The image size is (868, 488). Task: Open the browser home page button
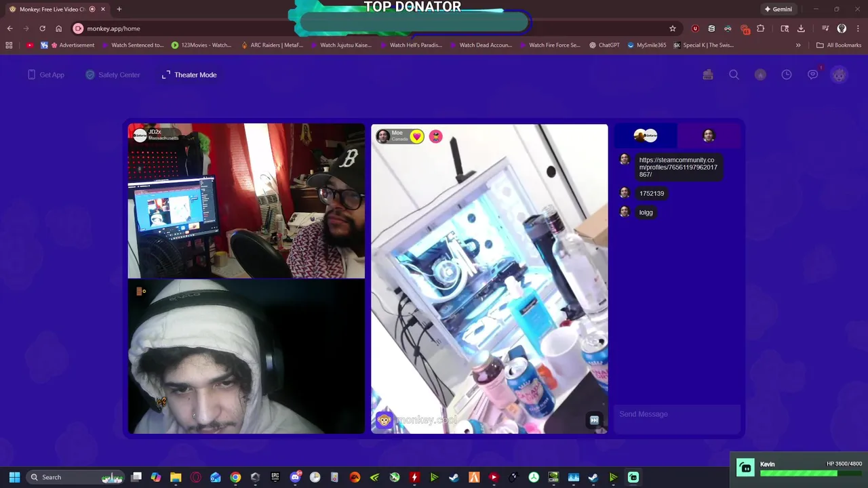(58, 28)
